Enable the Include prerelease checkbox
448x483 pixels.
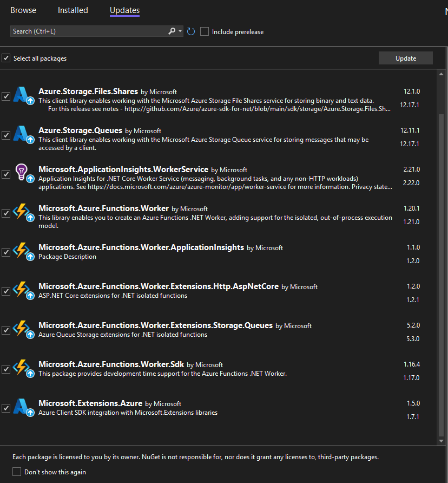tap(204, 31)
